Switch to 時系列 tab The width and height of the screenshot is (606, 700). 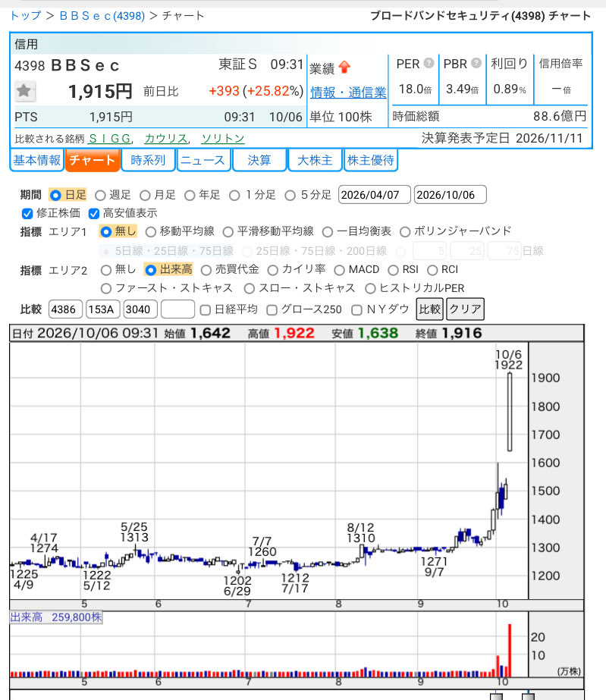pos(148,160)
